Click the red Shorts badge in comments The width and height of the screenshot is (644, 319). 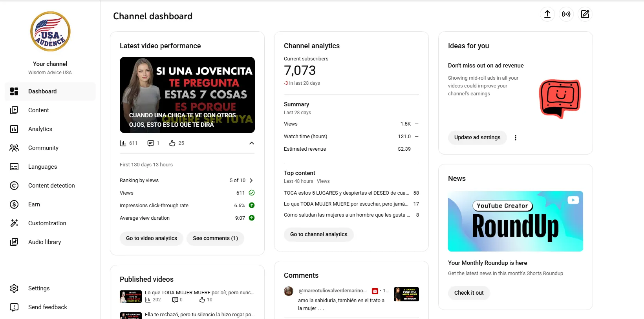pyautogui.click(x=375, y=291)
